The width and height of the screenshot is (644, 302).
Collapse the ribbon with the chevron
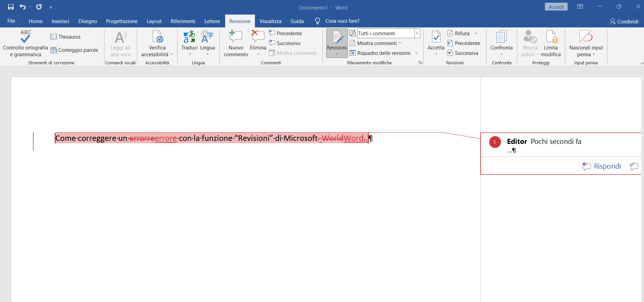click(641, 63)
